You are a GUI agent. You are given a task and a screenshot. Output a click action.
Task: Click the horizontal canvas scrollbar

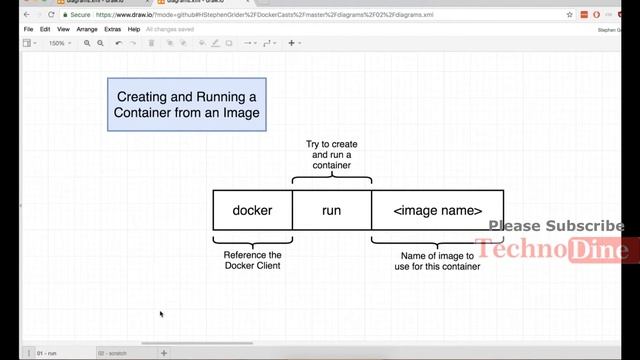(197, 343)
